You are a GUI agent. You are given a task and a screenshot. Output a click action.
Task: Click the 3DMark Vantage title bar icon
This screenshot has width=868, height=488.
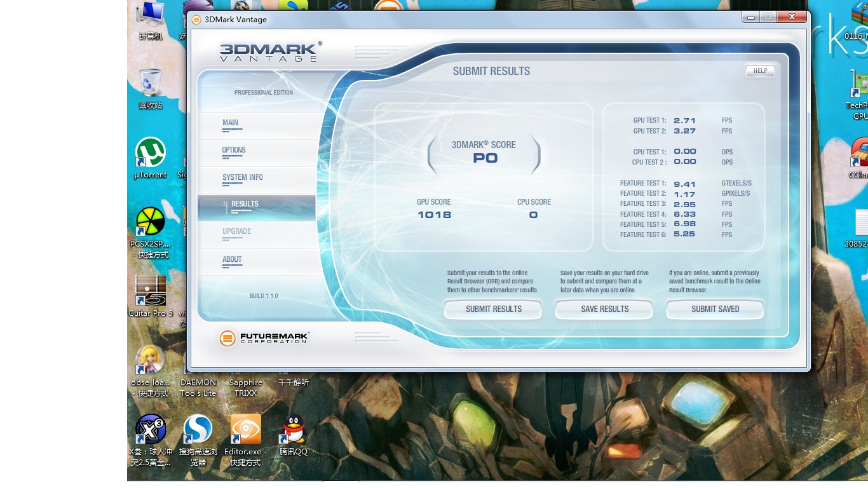click(x=196, y=20)
